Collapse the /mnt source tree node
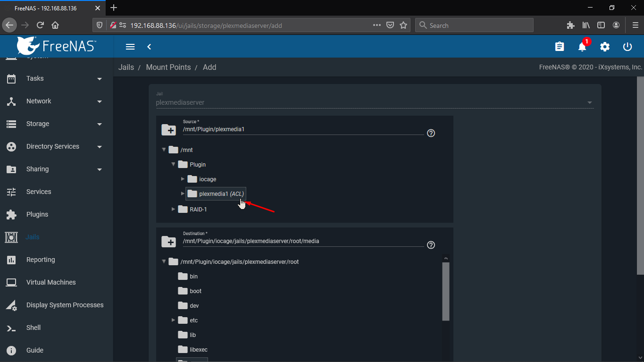The width and height of the screenshot is (644, 362). tap(164, 150)
